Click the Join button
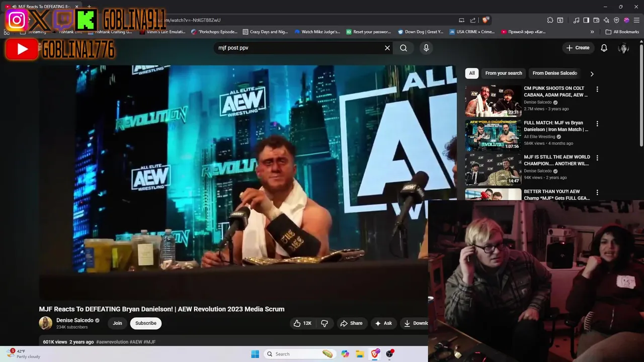The image size is (644, 362). click(x=117, y=323)
